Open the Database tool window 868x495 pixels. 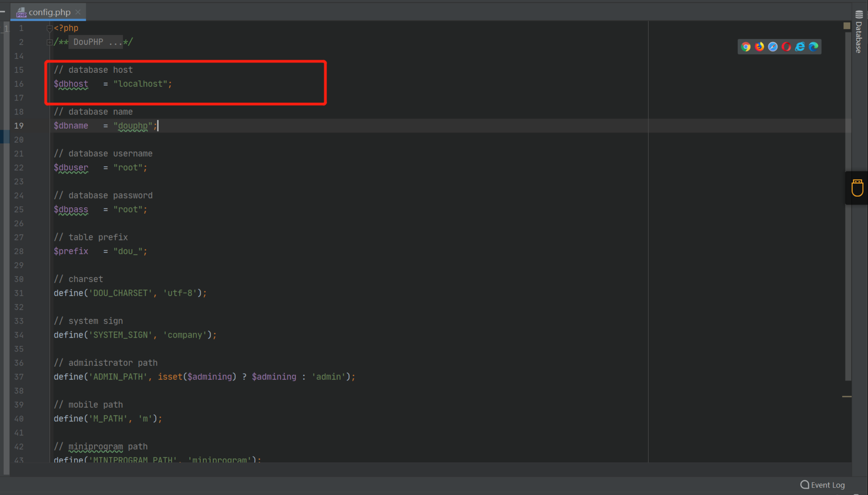(x=859, y=32)
